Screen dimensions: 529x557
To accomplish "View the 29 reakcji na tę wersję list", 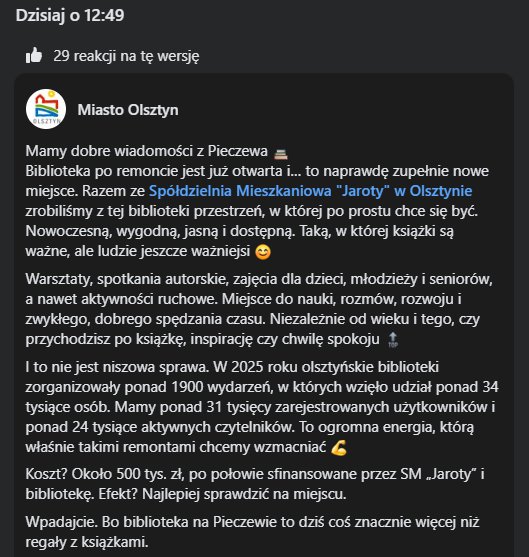I will [x=126, y=56].
